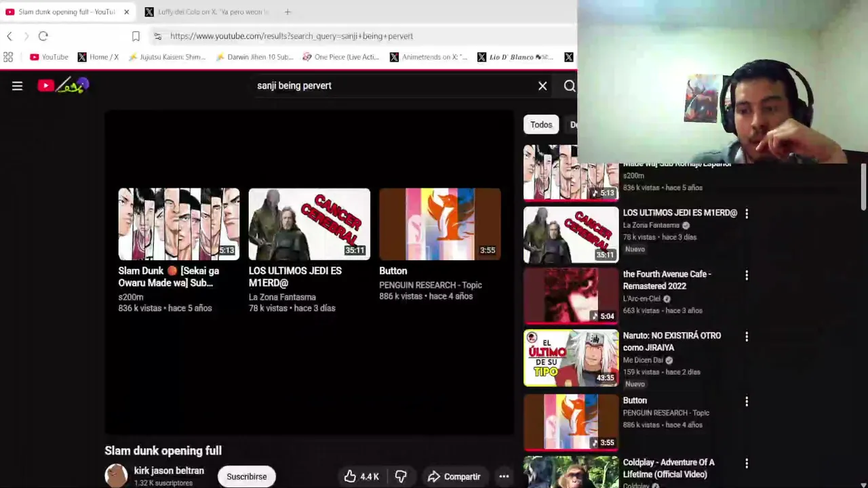Dislike the video with the thumbs down
Image resolution: width=868 pixels, height=488 pixels.
[x=401, y=476]
